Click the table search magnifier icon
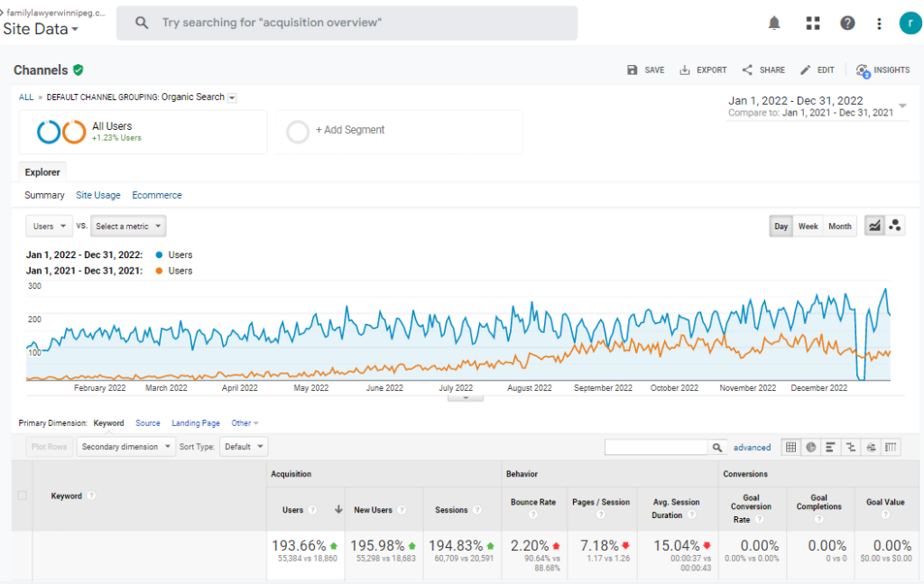This screenshot has height=584, width=924. (717, 447)
